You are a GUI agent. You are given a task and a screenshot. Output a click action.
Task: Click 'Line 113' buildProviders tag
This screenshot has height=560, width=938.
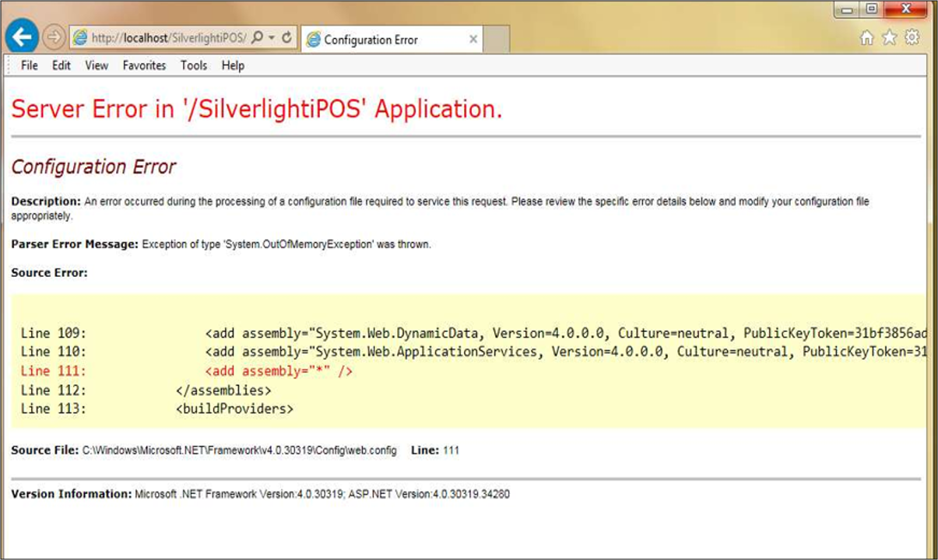click(x=157, y=408)
